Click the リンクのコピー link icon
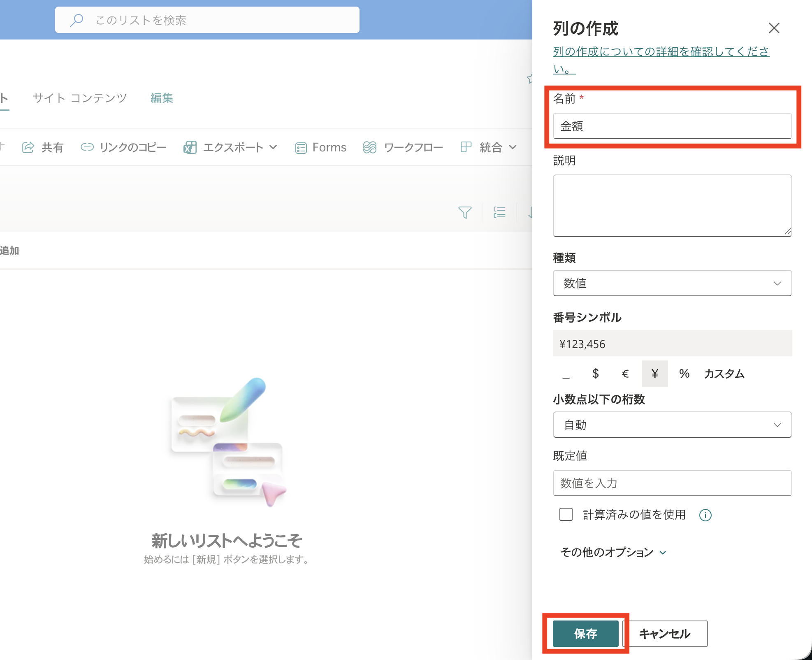Viewport: 812px width, 660px height. point(87,147)
